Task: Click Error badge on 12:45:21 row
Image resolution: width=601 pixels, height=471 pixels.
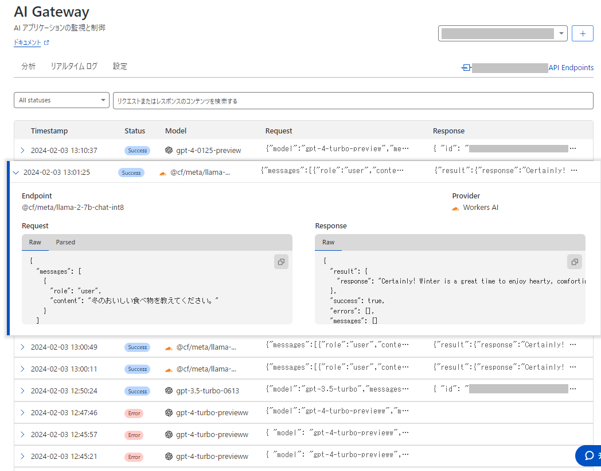Action: click(x=134, y=457)
